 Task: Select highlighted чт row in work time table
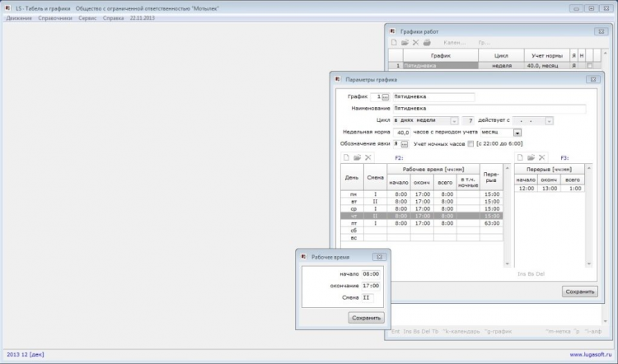click(x=422, y=216)
